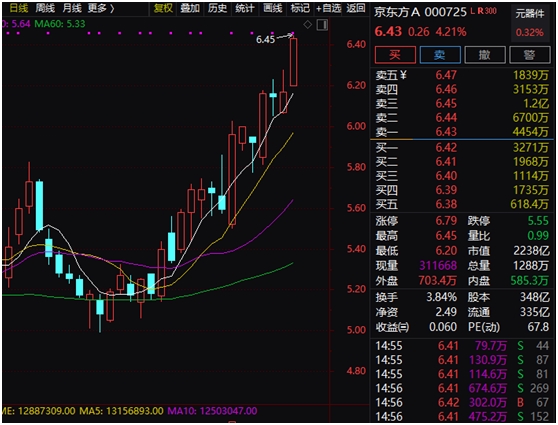This screenshot has width=558, height=425.
Task: Click the latest tall red candlestick
Action: [293, 62]
